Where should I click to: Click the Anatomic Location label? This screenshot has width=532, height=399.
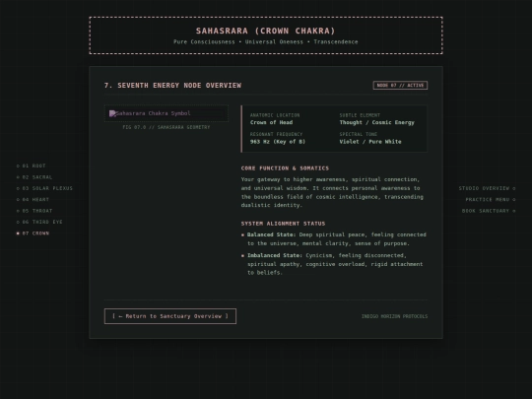[x=275, y=115]
